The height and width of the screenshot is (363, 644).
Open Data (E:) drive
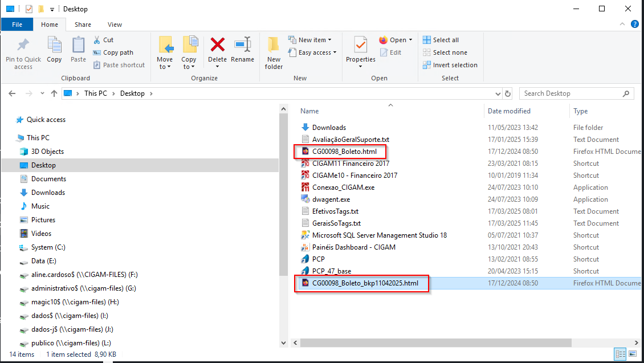coord(43,261)
